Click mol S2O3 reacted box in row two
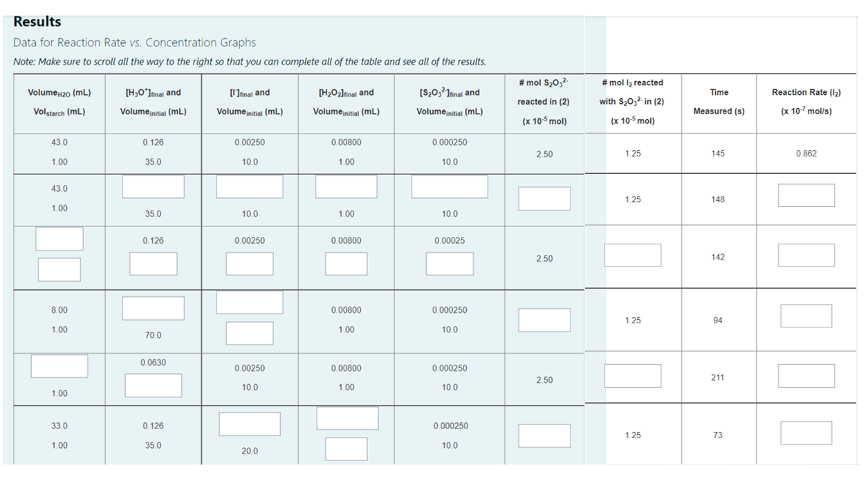Viewport: 868px width, 477px height. 544,198
